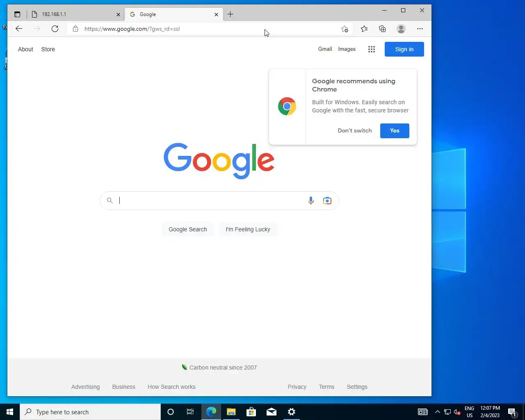Open the notification center icon
This screenshot has width=525, height=420.
(x=512, y=412)
